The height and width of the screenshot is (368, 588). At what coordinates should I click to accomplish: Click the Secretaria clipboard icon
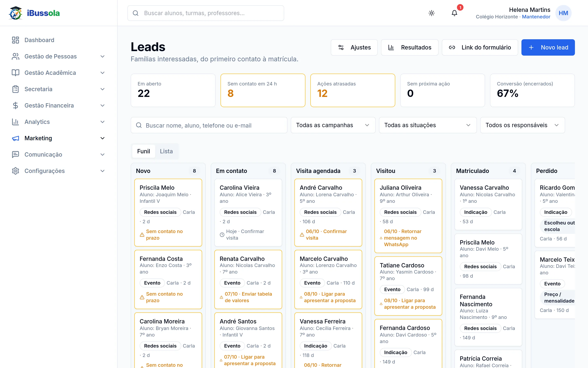[16, 89]
